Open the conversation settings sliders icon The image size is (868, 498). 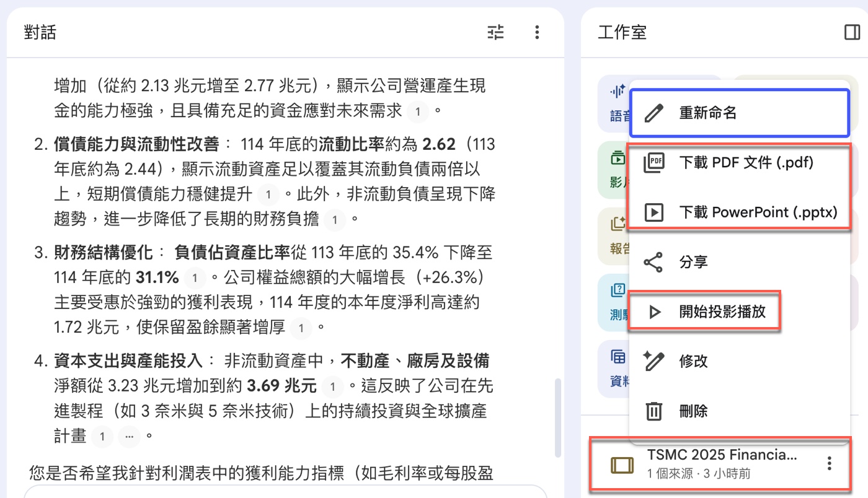coord(495,32)
